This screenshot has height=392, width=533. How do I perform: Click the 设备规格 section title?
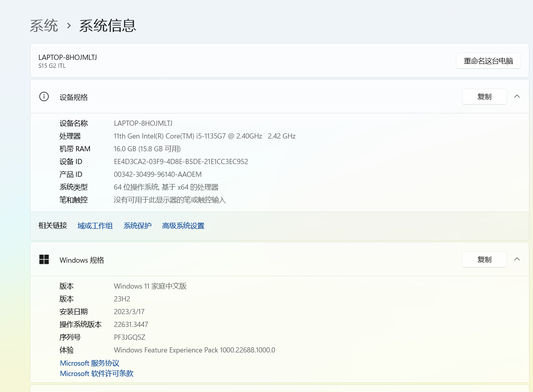click(74, 97)
